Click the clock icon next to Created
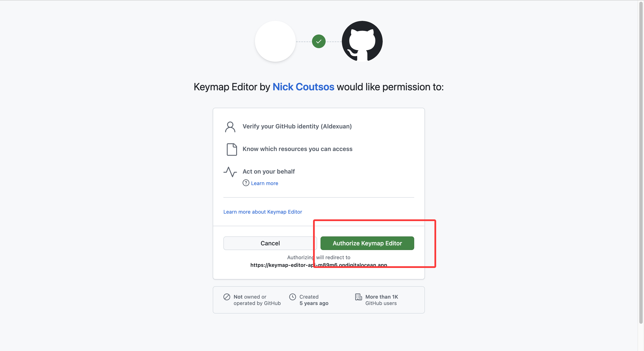 click(292, 297)
